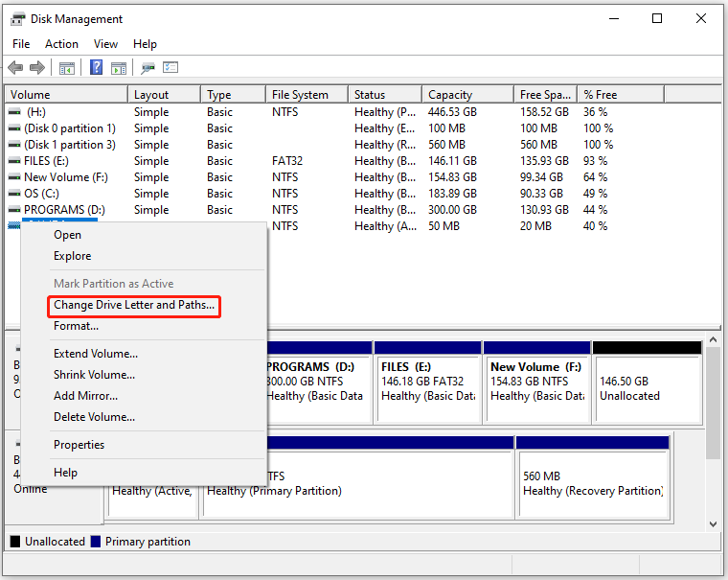The width and height of the screenshot is (728, 580).
Task: Click the Show/Hide Console Tree icon
Action: 67,68
